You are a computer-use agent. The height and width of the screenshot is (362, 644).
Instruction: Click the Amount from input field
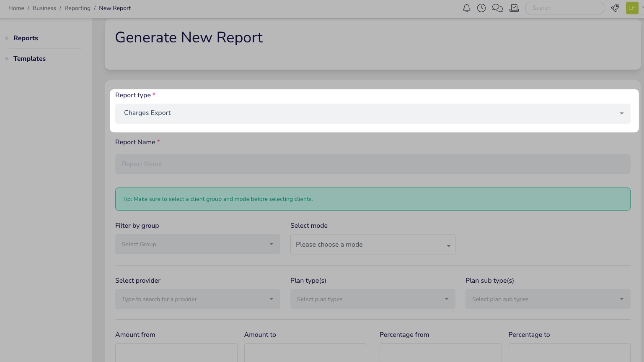point(176,352)
